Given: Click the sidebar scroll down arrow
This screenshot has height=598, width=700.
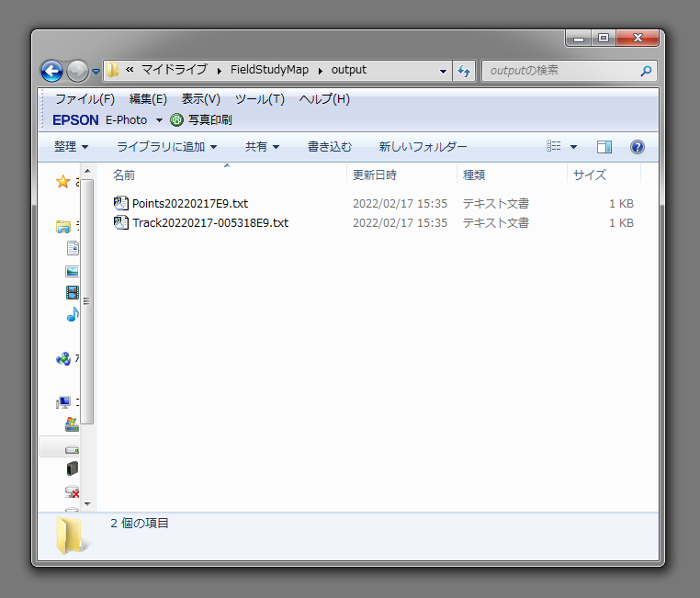Looking at the screenshot, I should pos(87,504).
